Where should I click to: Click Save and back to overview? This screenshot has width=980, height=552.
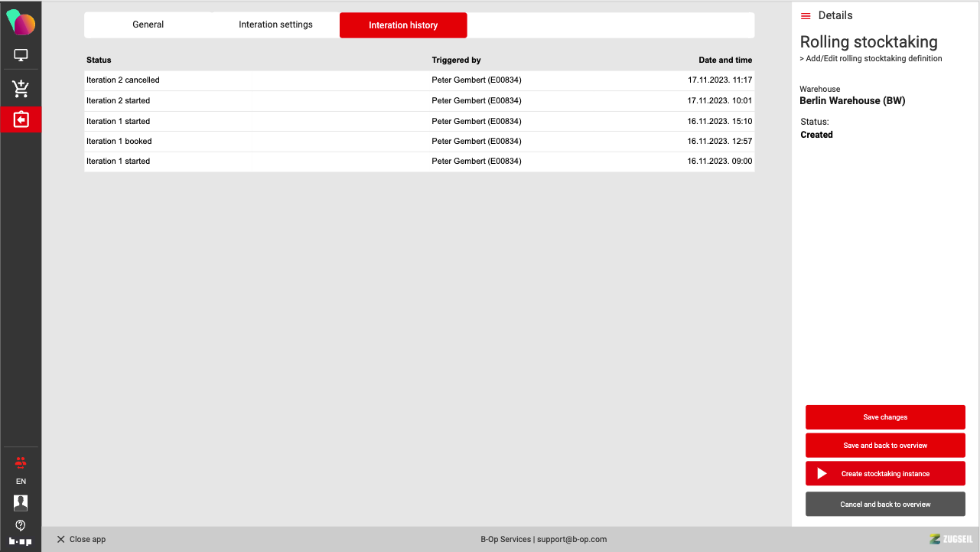point(885,446)
